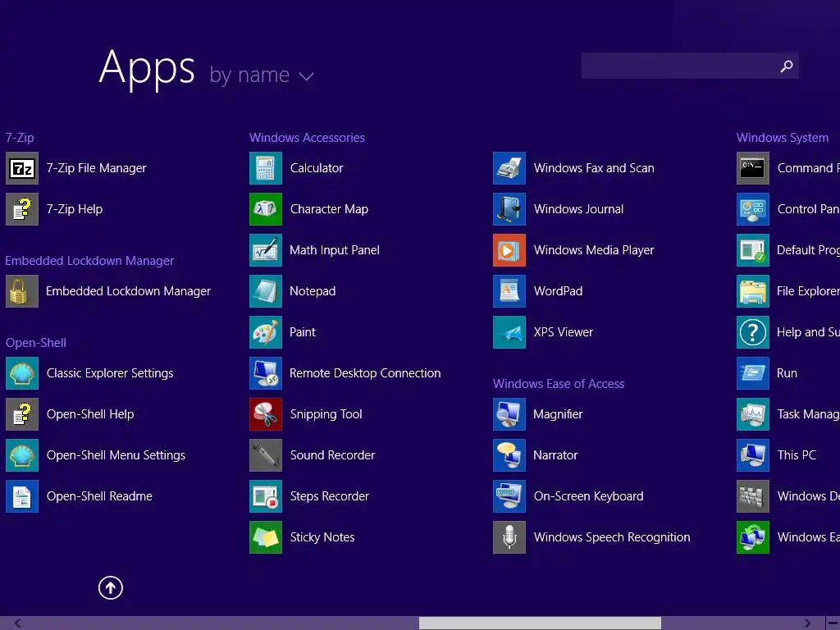Viewport: 840px width, 630px height.
Task: Click the 'On-Screen Keyboard' label
Action: (x=588, y=496)
